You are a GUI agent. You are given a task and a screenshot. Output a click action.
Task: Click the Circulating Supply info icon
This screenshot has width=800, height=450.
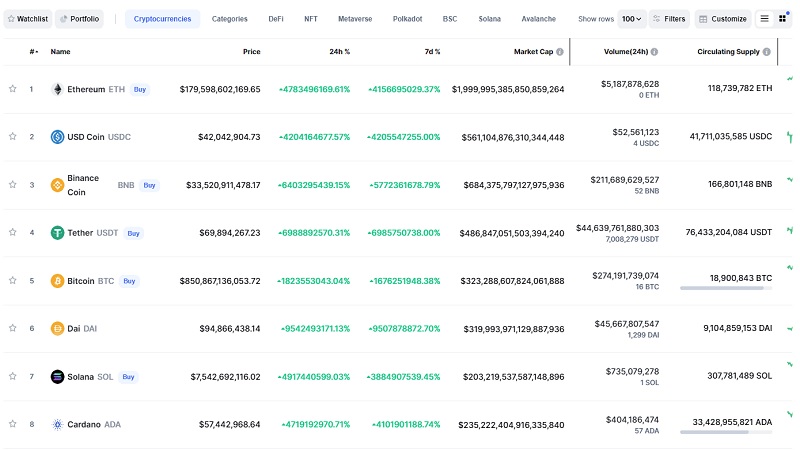[766, 52]
